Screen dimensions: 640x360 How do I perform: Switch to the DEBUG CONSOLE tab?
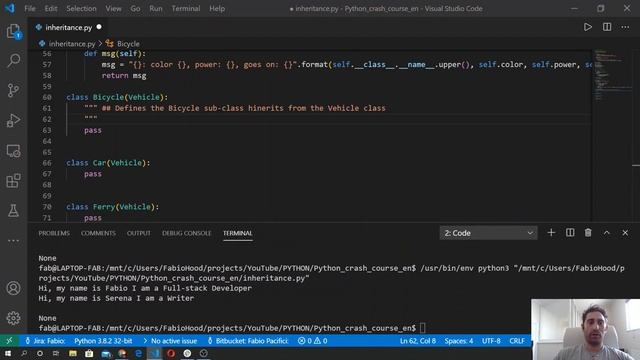(187, 233)
